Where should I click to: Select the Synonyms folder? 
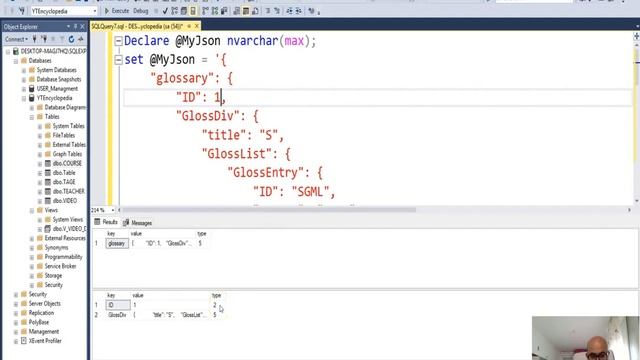pos(56,248)
